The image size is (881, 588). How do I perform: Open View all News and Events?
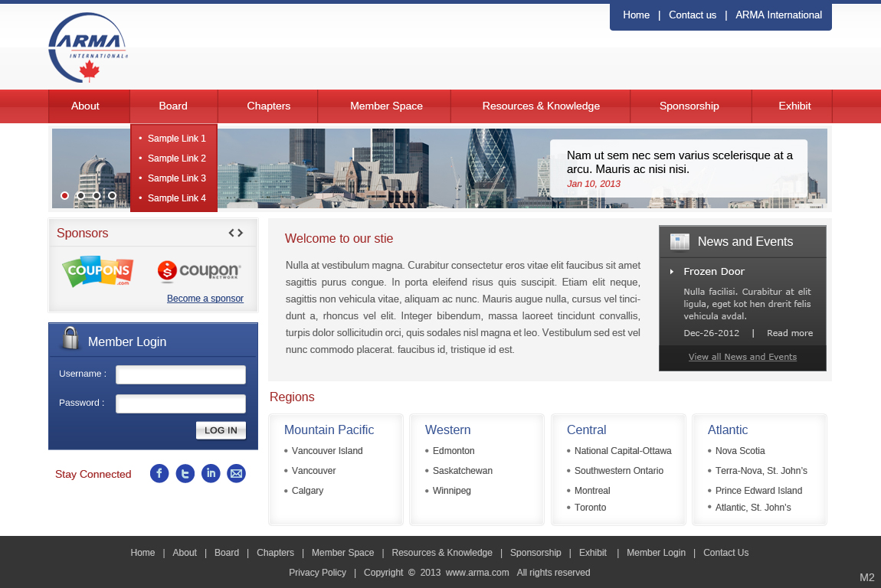click(742, 358)
